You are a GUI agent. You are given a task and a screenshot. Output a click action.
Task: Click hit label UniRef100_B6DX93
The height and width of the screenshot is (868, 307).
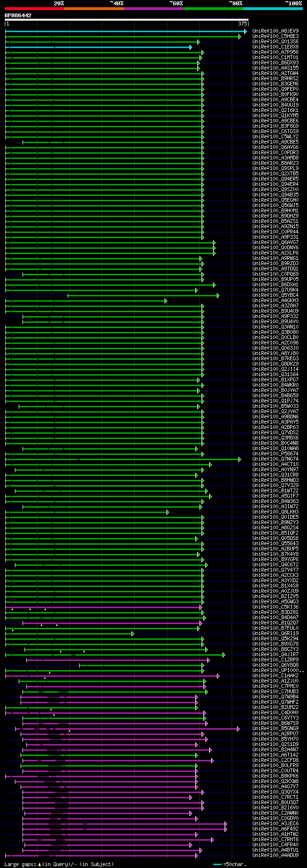(x=275, y=63)
